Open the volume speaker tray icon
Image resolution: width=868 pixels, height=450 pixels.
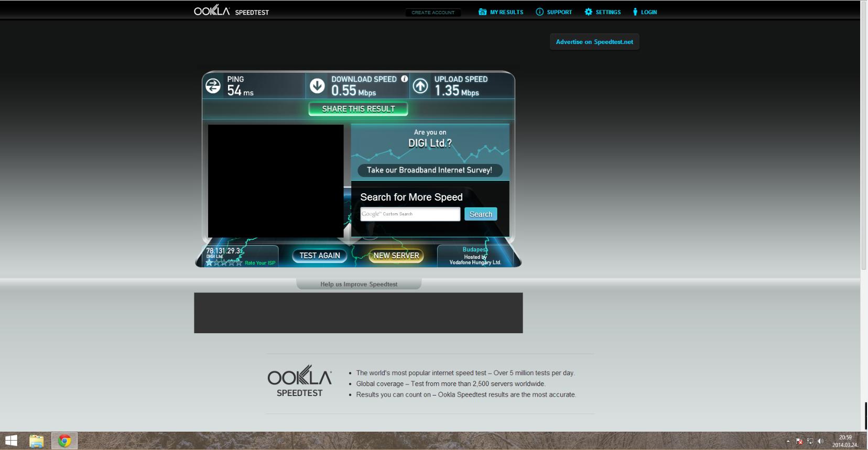pos(820,441)
